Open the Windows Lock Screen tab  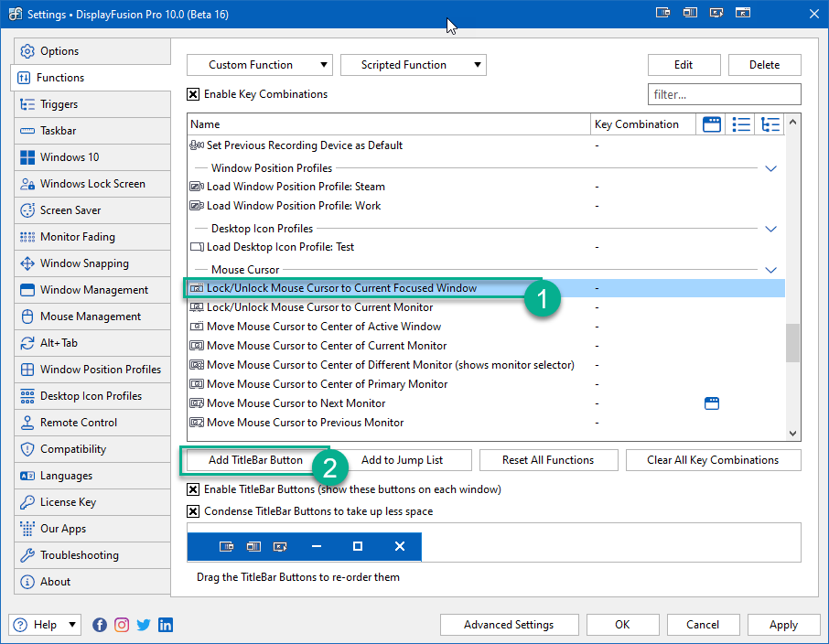click(x=92, y=184)
